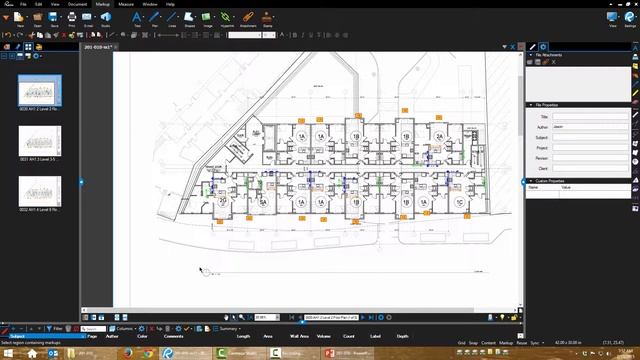Select the Stamp tool
This screenshot has height=360, width=640.
coord(267,18)
